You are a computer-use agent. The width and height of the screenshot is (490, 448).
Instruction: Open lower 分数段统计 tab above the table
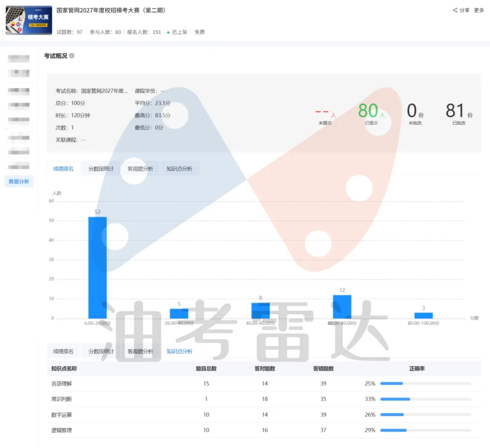(101, 351)
